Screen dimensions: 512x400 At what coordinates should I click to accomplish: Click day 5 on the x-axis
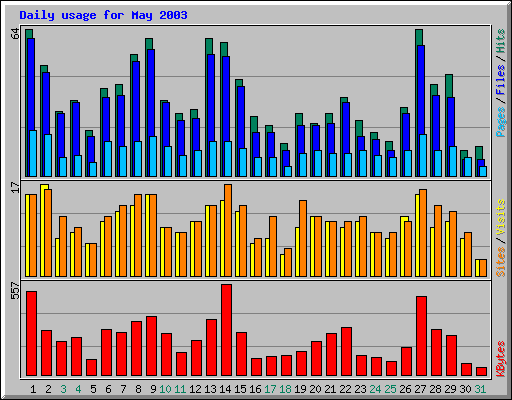pos(93,389)
